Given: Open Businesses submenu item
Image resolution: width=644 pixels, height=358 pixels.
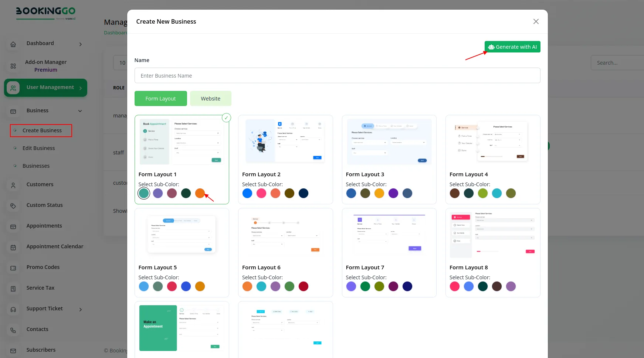Looking at the screenshot, I should (x=36, y=166).
